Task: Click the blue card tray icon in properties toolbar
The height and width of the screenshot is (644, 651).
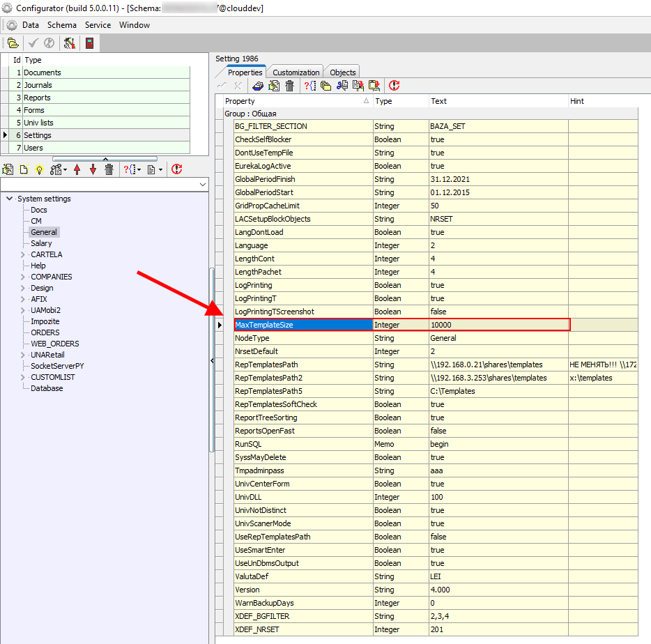Action: [258, 86]
